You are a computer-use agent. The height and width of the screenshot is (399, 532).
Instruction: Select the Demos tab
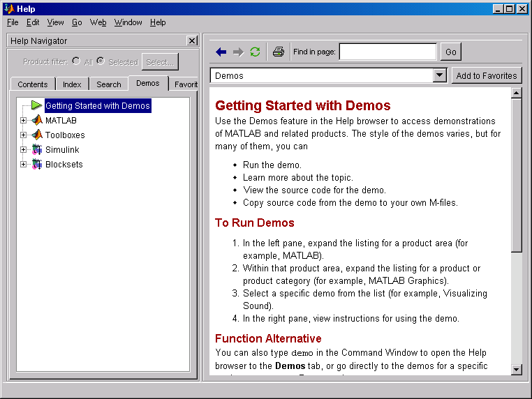tap(148, 83)
